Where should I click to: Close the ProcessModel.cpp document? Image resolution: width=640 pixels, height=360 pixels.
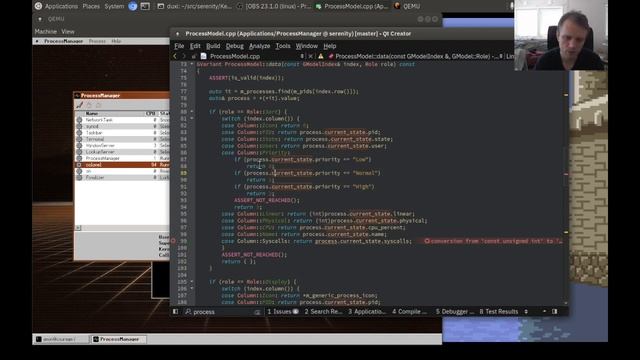coord(311,56)
